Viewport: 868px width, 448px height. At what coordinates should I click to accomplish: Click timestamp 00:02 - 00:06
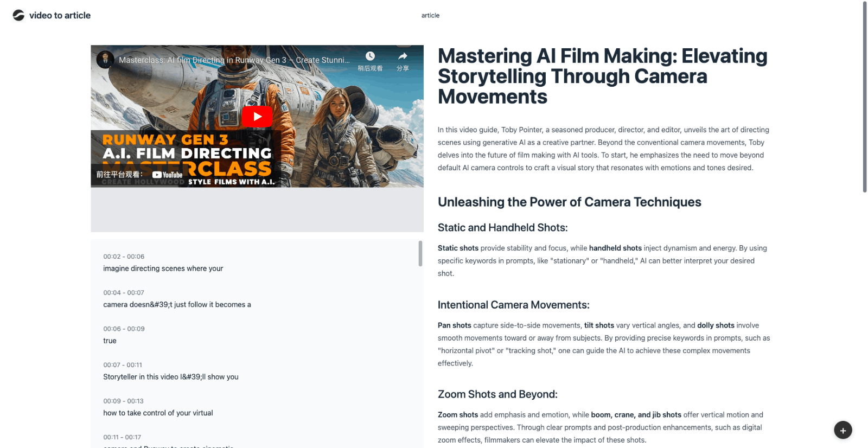124,257
